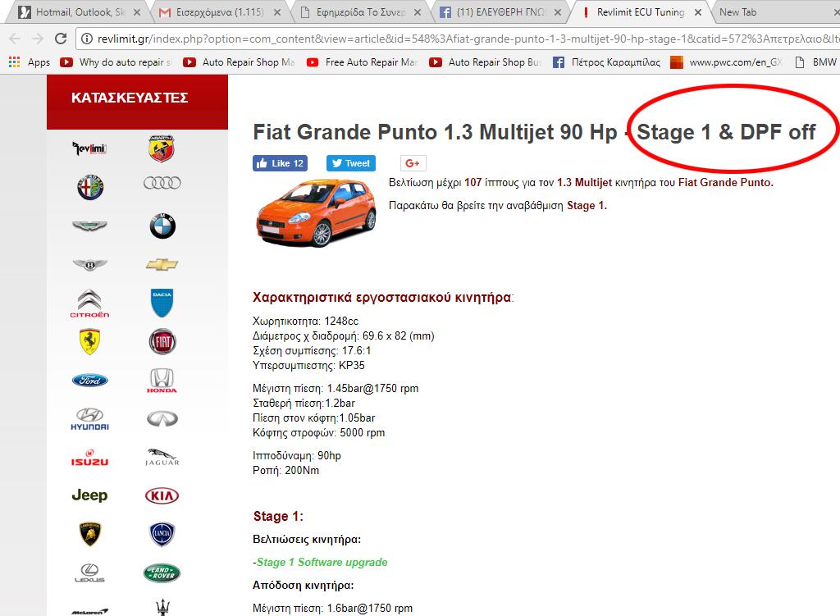
Task: Select the Ford oval logo
Action: [89, 381]
